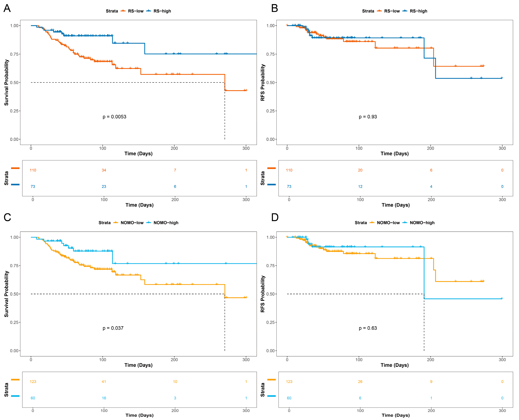Click the number 41 in panel C risk table
Image resolution: width=519 pixels, height=420 pixels.
tap(104, 382)
